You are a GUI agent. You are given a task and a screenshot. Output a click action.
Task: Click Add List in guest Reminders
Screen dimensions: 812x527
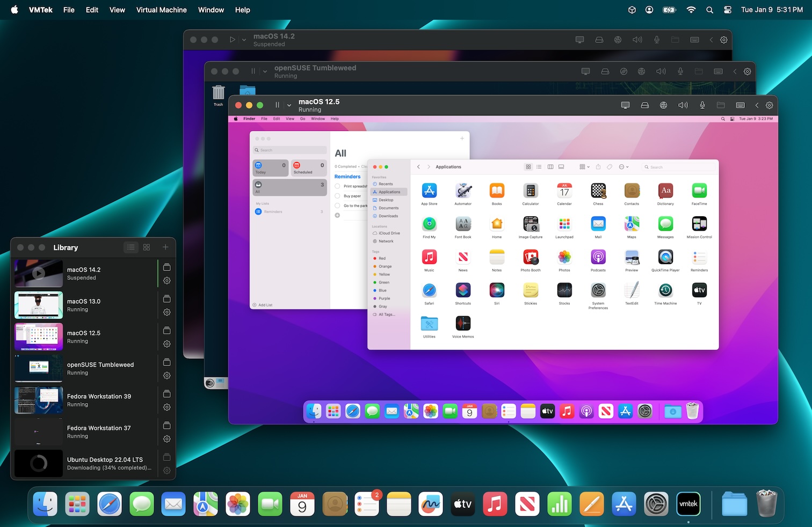coord(262,305)
